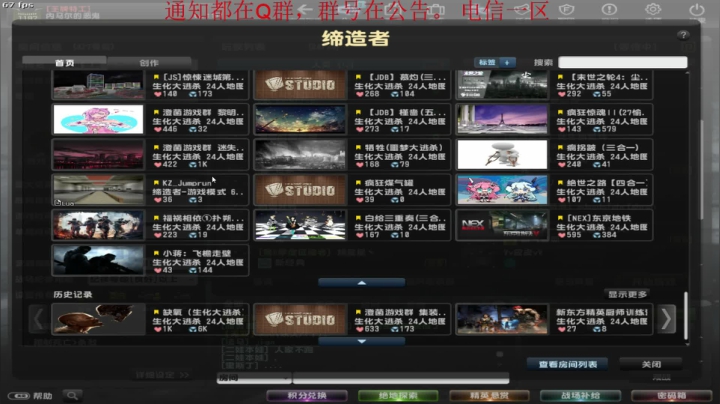Click the 显示更多 button in history section
Screen dimensions: 720x404
(x=627, y=294)
